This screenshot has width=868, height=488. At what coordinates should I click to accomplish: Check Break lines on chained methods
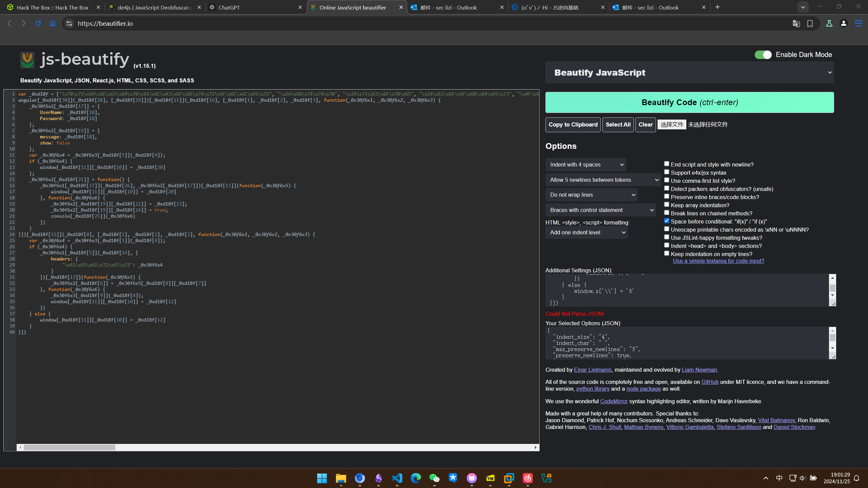[667, 213]
